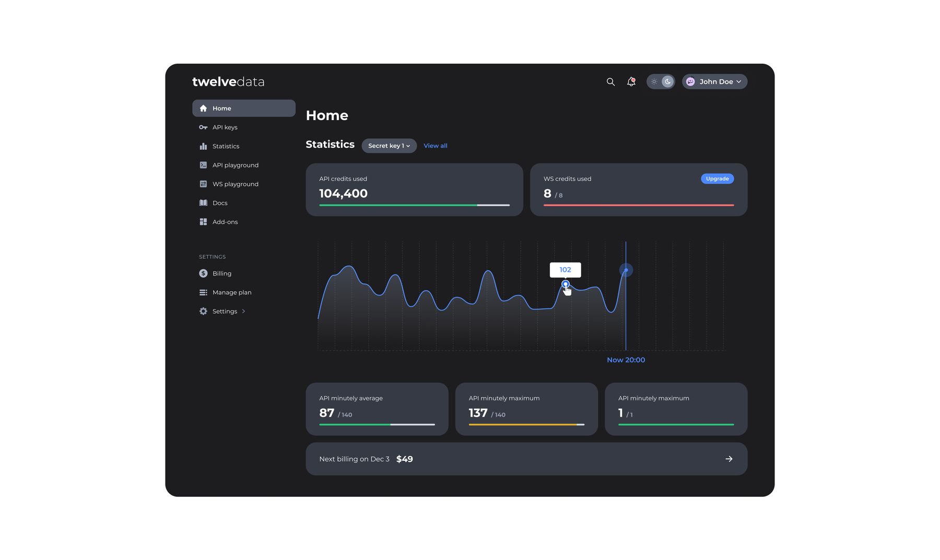Click the View all statistics link
This screenshot has width=940, height=560.
(435, 146)
